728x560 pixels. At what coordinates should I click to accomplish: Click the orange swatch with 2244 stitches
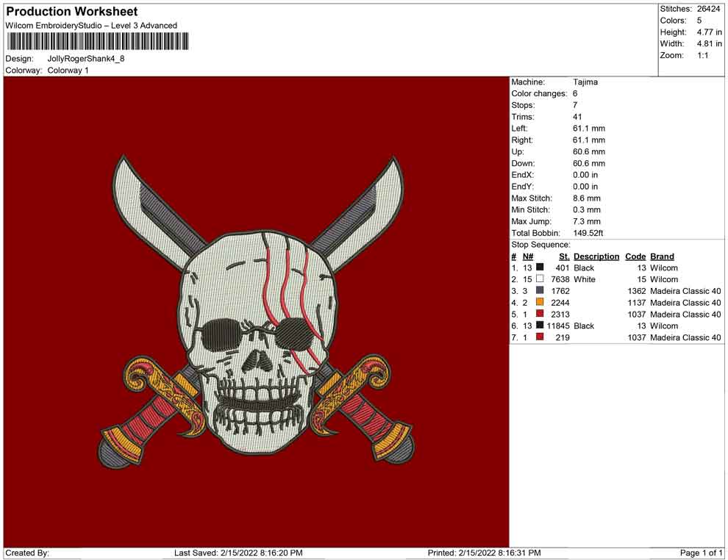pyautogui.click(x=540, y=302)
